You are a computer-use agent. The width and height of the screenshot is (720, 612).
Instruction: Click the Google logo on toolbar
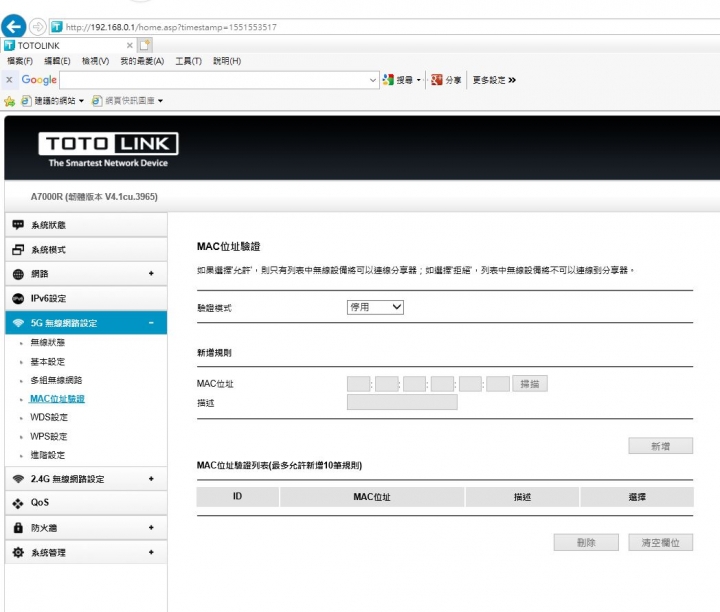pos(39,80)
